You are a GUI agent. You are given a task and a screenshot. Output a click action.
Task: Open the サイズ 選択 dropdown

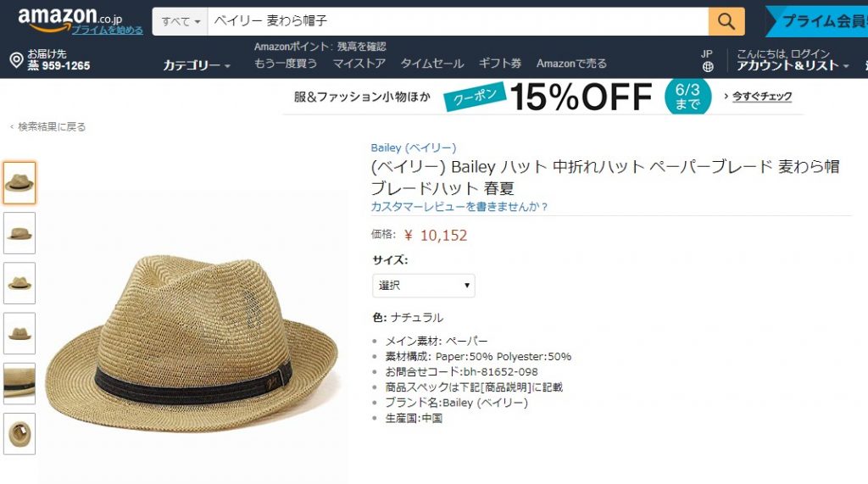(424, 286)
